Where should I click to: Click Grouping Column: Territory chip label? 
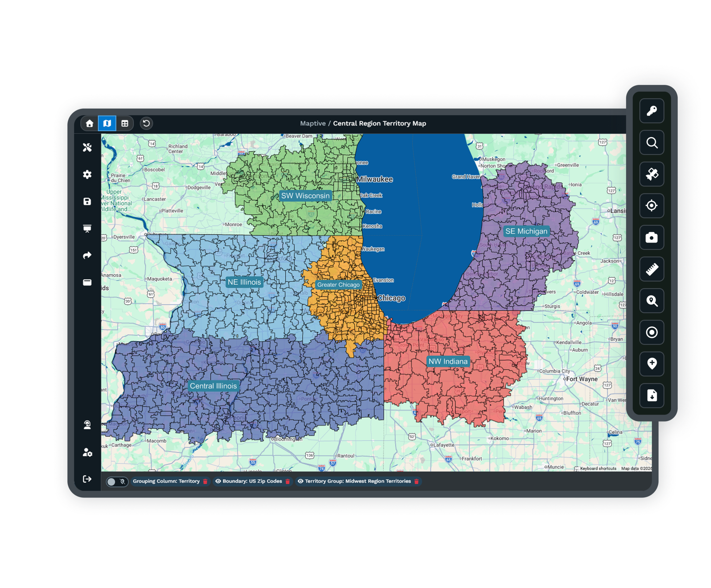pyautogui.click(x=166, y=481)
